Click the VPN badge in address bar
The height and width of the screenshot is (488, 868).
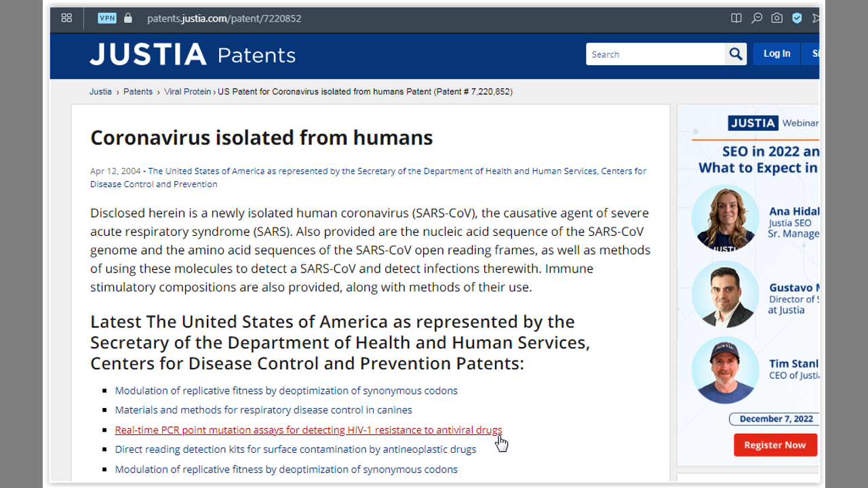click(107, 18)
